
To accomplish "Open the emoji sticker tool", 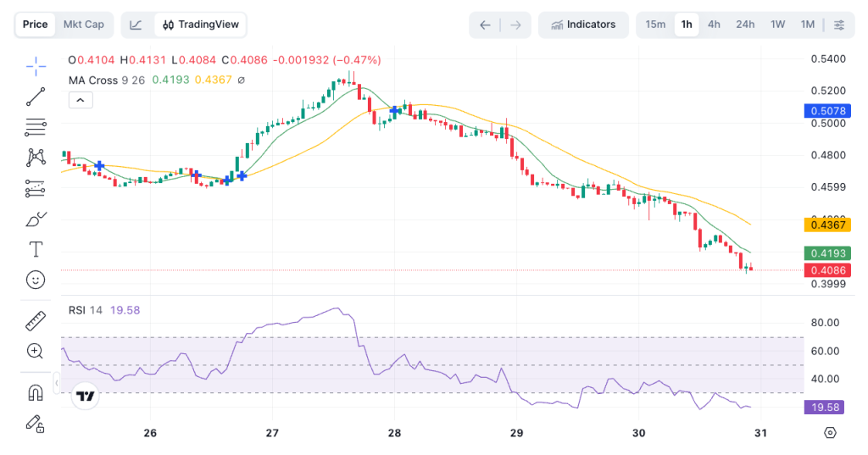I will pyautogui.click(x=36, y=280).
